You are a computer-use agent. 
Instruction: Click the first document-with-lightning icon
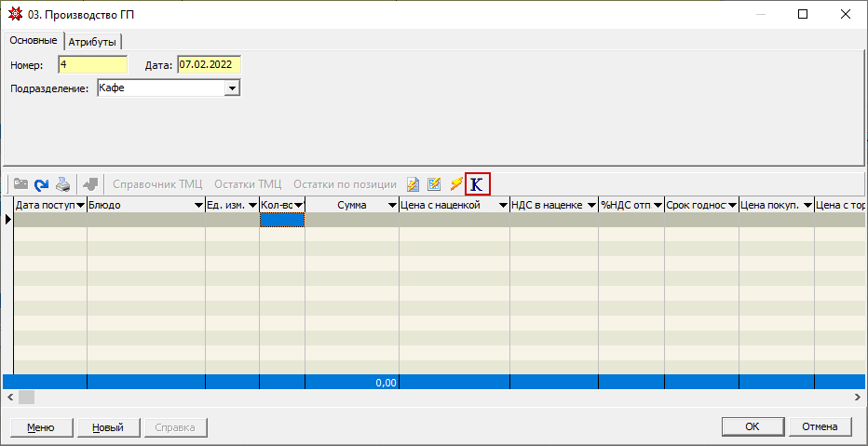coord(414,184)
